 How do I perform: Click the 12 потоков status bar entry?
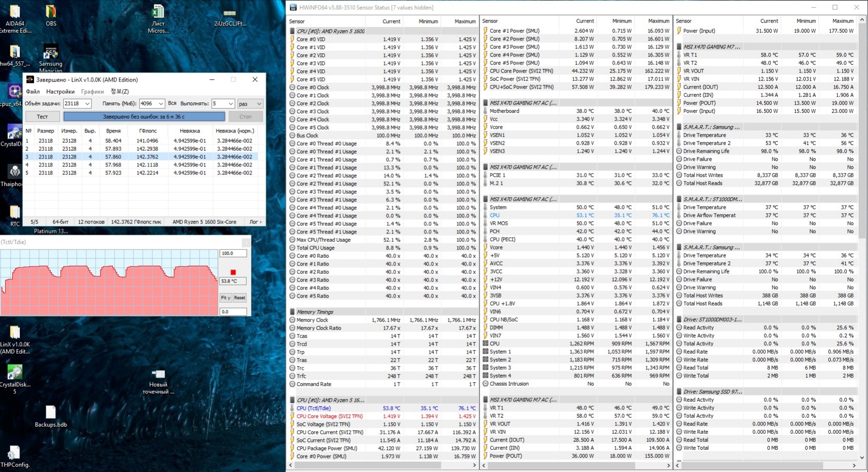click(x=91, y=222)
